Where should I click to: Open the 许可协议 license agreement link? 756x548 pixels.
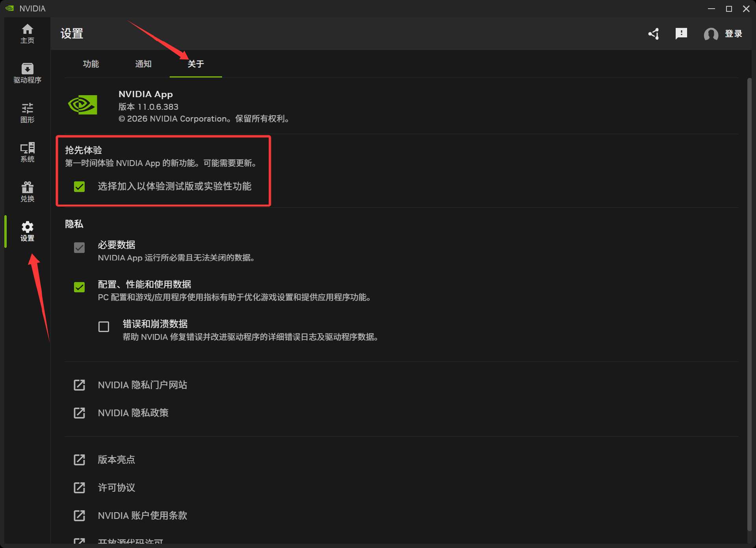(x=116, y=487)
